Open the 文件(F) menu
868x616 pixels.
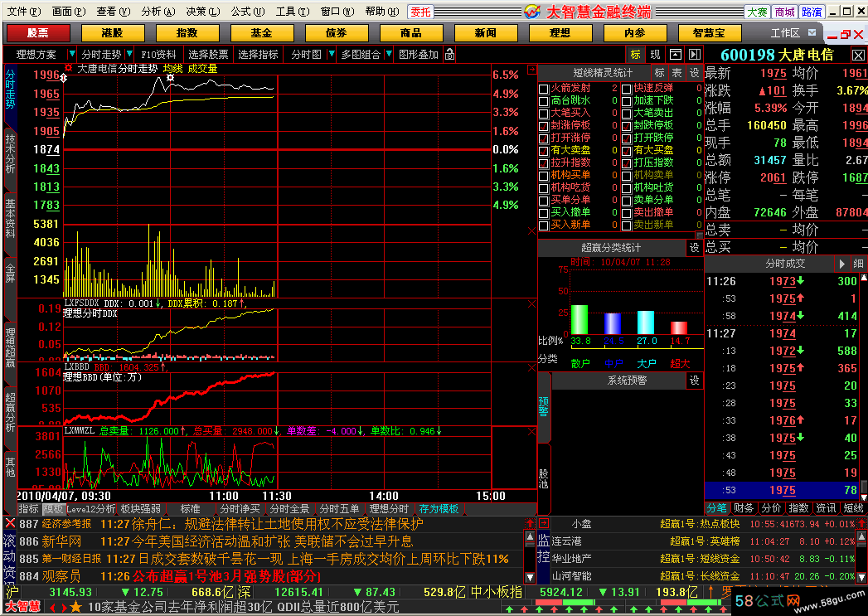(24, 11)
